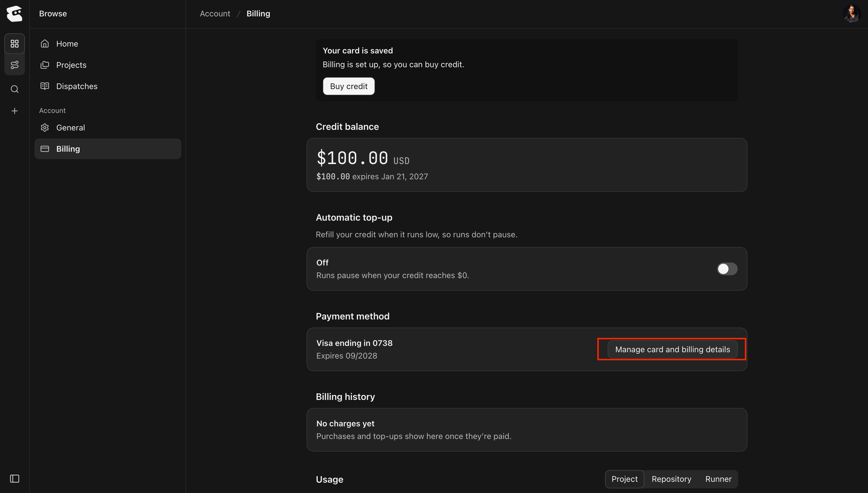Click the $100.00 credit balance amount

pos(352,158)
